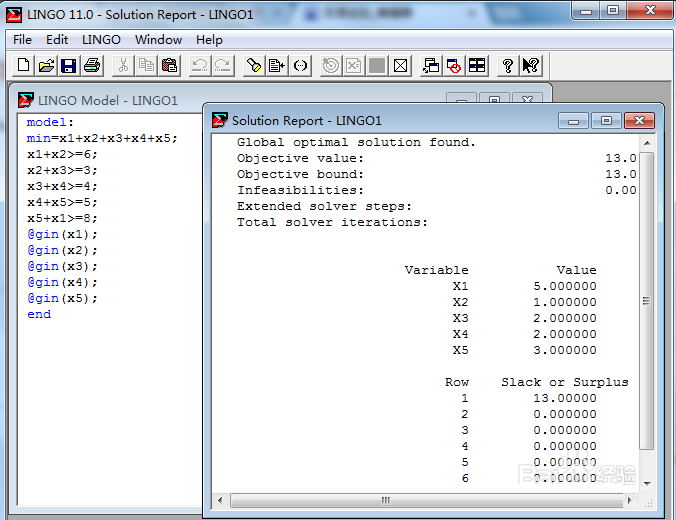Click the Match Parenthesis icon
Image resolution: width=676 pixels, height=520 pixels.
[300, 66]
